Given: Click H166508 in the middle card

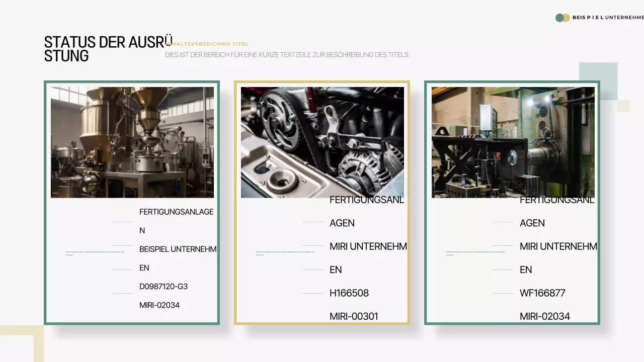Looking at the screenshot, I should point(349,293).
